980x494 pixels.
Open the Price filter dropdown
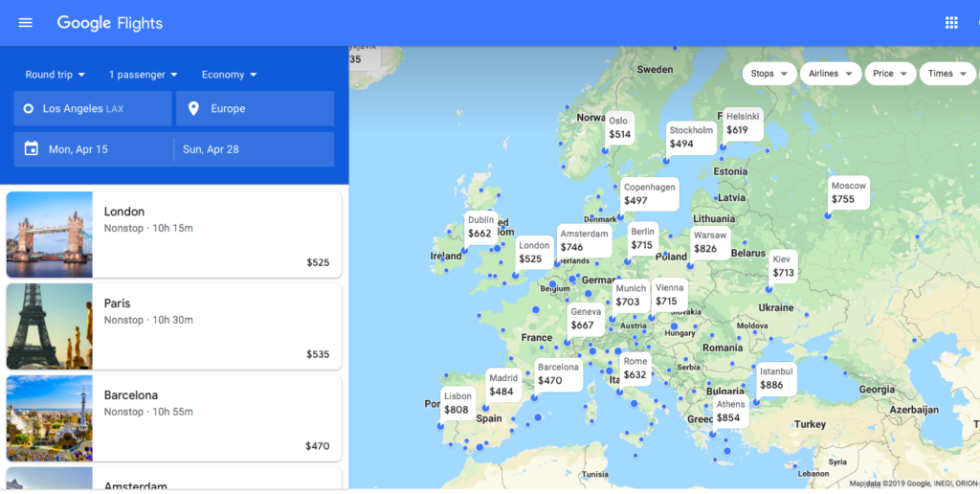click(x=890, y=74)
